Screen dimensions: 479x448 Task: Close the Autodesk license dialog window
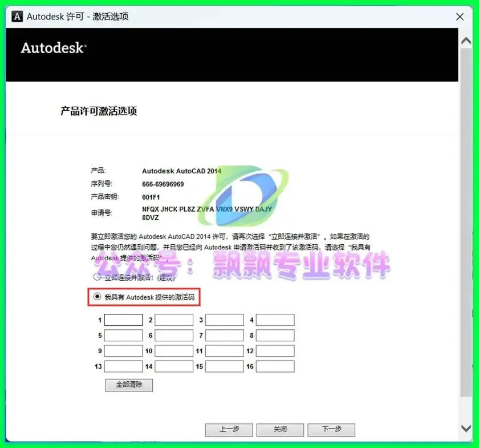460,17
